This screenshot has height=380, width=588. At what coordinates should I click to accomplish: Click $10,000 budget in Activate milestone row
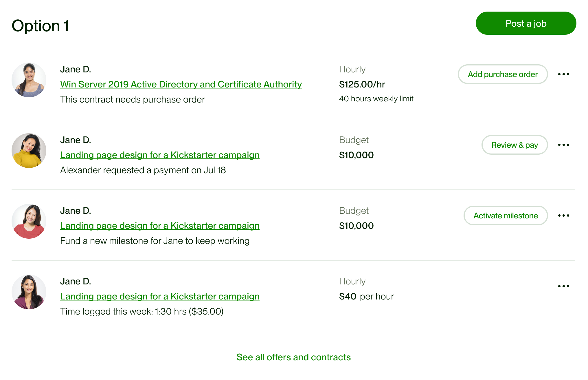tap(356, 226)
